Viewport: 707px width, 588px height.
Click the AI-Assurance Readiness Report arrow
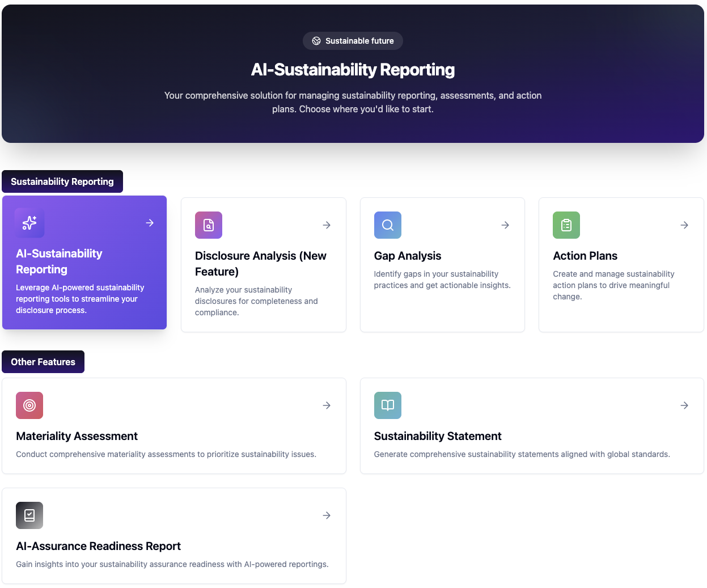coord(327,515)
